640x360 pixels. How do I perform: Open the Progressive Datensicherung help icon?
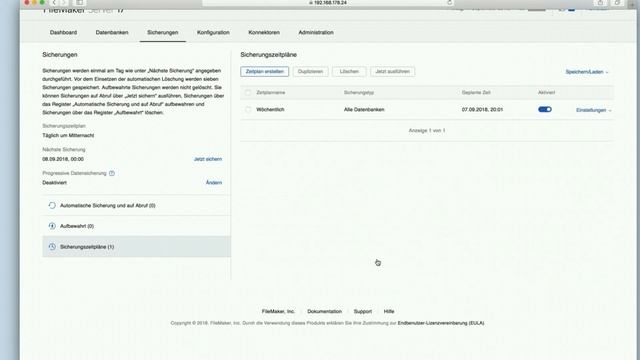(112, 173)
